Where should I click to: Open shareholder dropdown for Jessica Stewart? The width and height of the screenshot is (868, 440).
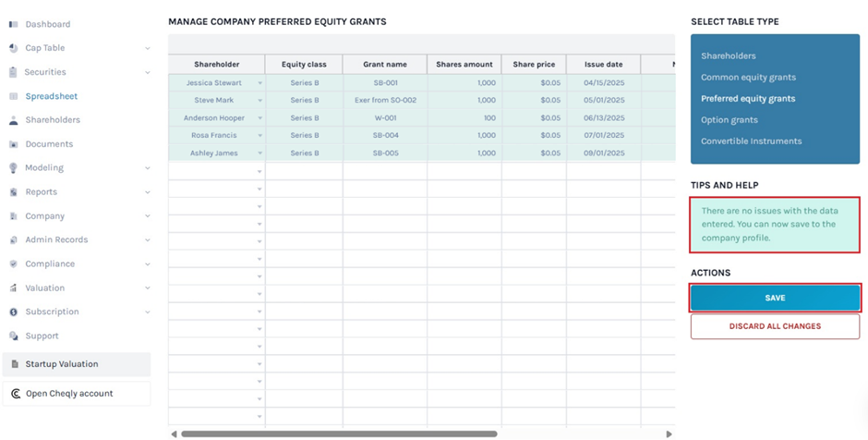259,83
